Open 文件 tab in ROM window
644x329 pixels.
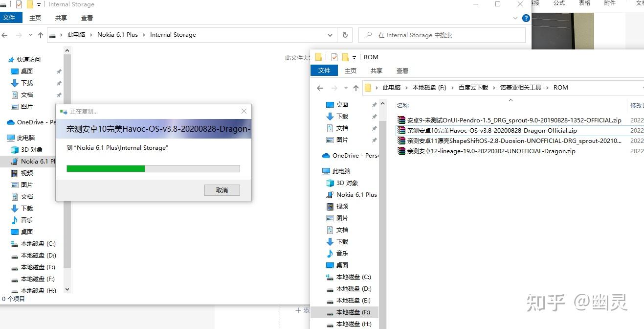point(324,70)
